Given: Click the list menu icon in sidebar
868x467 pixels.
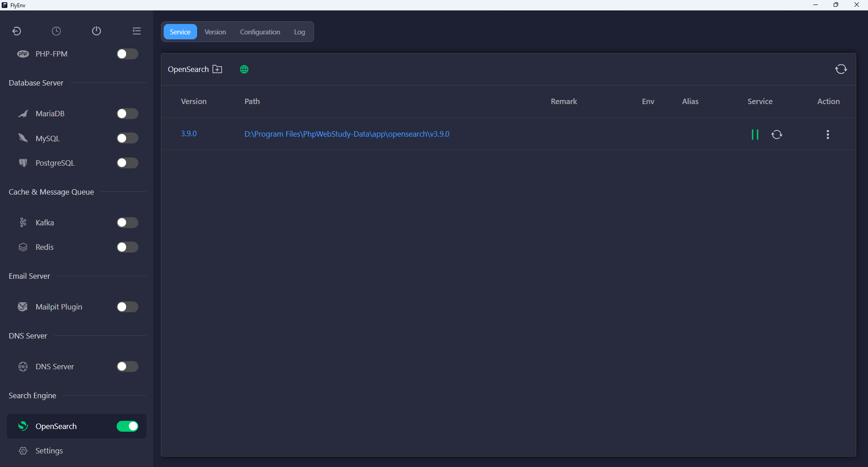Looking at the screenshot, I should 137,31.
